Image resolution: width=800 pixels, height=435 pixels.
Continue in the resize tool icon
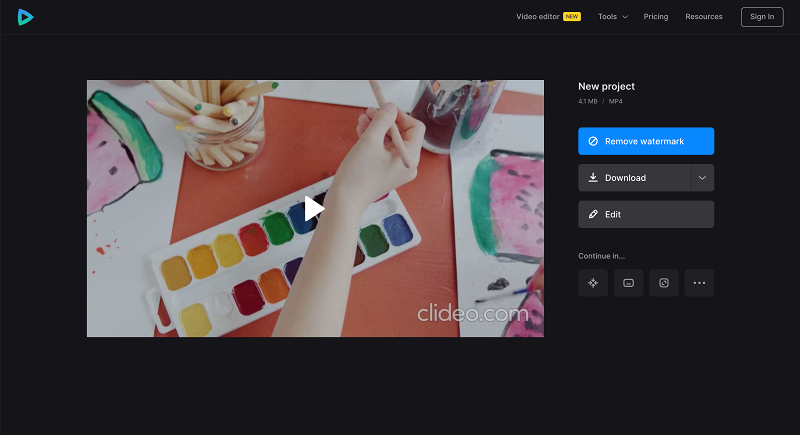pyautogui.click(x=664, y=283)
